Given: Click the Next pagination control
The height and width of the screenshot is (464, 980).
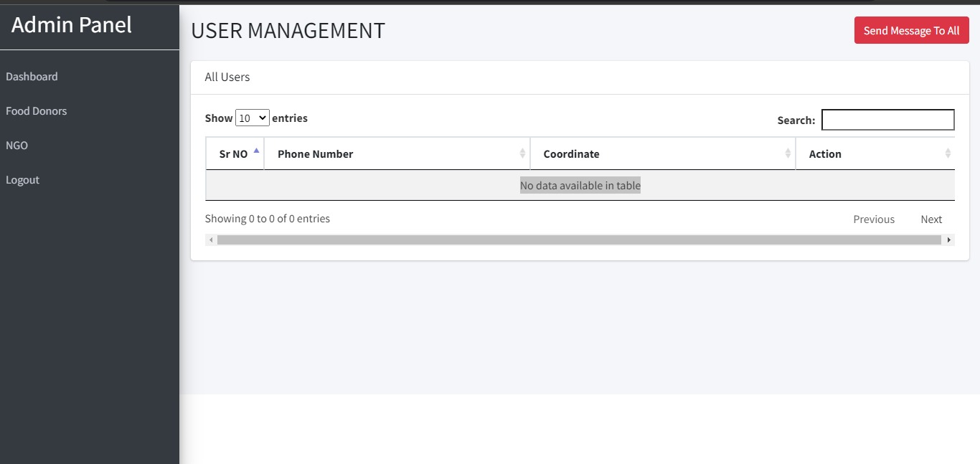Looking at the screenshot, I should (930, 219).
